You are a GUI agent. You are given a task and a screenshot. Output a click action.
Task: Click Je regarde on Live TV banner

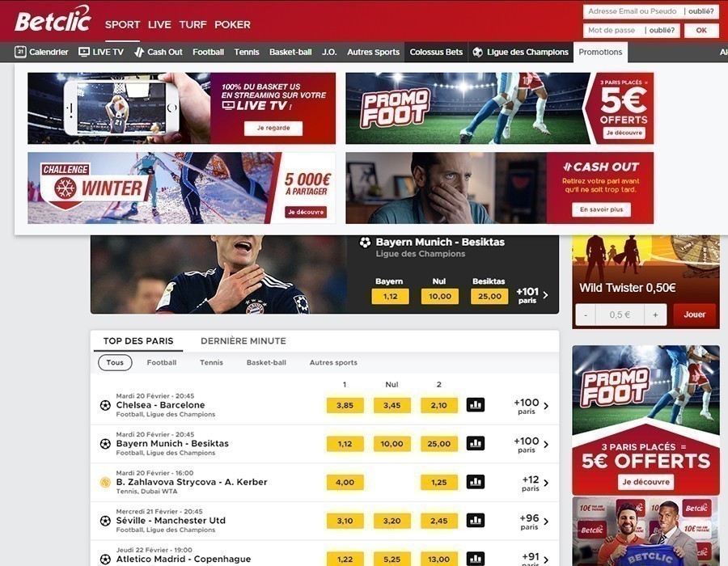[x=273, y=128]
